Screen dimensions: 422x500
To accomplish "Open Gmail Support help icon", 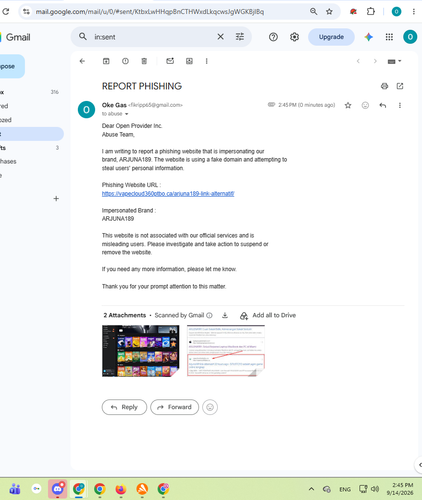I will (273, 37).
